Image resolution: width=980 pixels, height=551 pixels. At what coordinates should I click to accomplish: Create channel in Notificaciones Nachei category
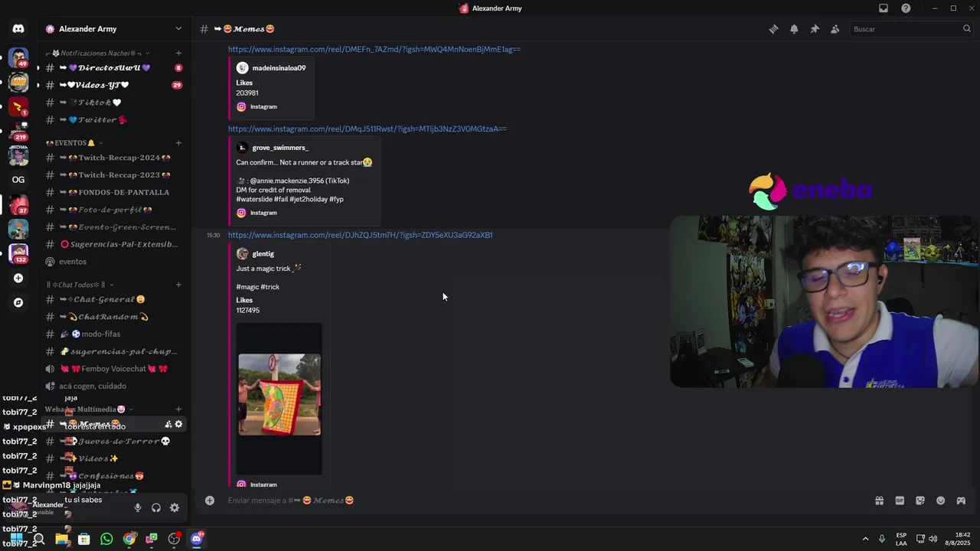(178, 54)
